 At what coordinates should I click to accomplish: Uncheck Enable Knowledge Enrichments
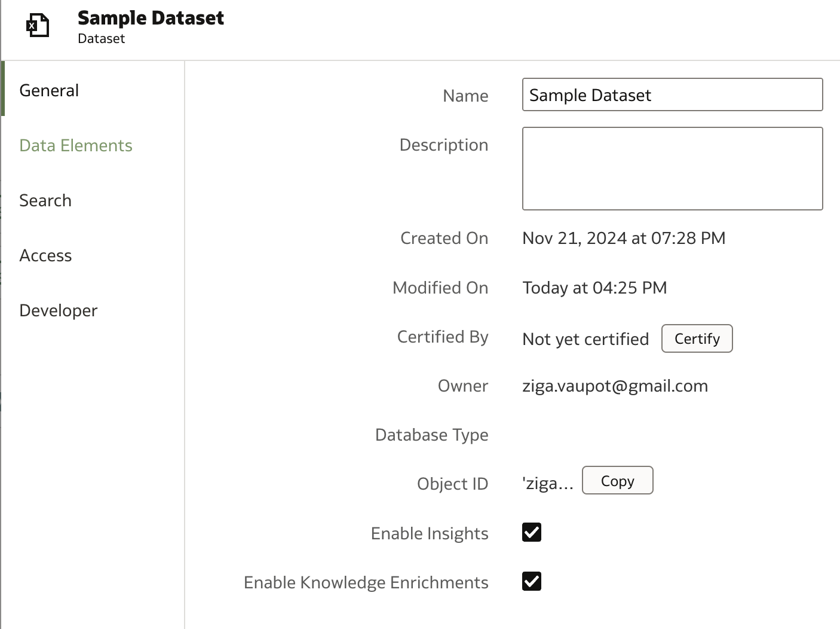(532, 581)
